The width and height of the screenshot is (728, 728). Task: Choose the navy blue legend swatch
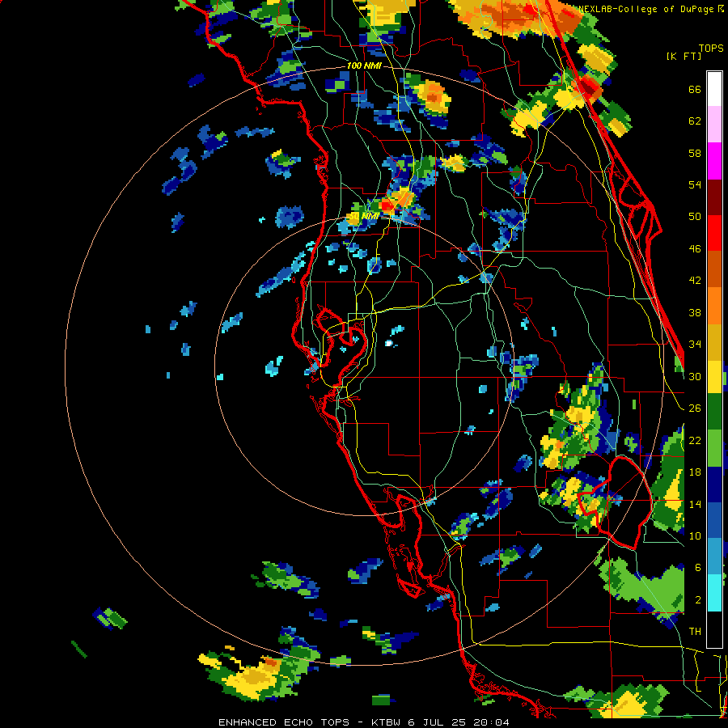tap(714, 485)
